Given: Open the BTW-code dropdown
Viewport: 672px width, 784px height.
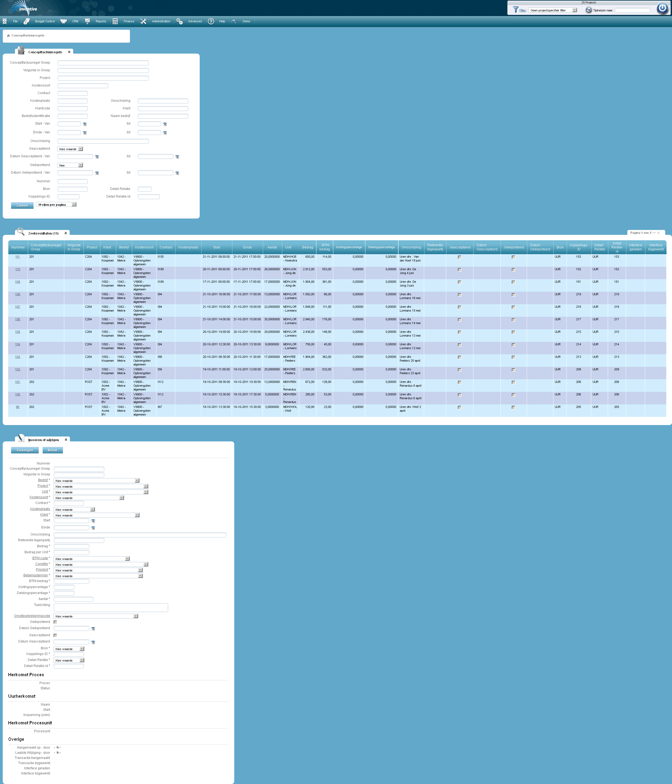Looking at the screenshot, I should (x=92, y=559).
